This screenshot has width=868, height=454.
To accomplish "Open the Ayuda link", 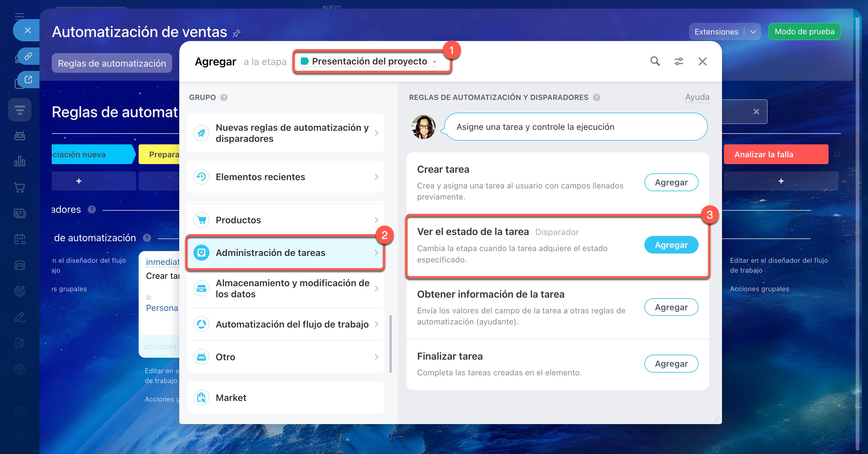I will 697,97.
